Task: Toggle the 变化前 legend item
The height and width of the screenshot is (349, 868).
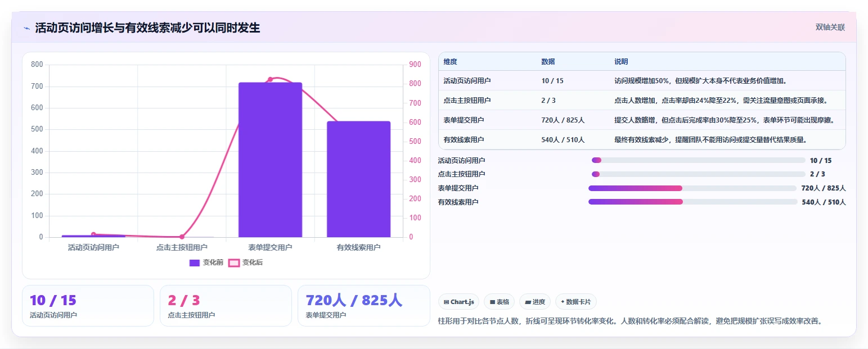Action: coord(206,262)
